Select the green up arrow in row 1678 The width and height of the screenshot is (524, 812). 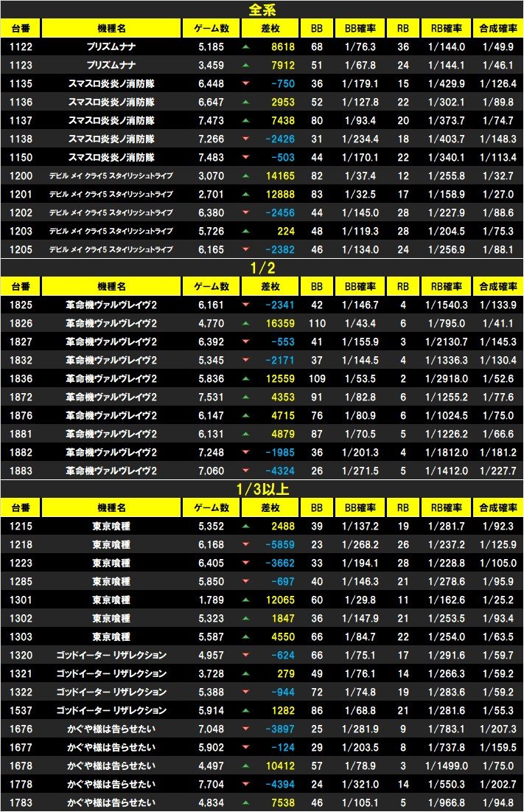[245, 766]
